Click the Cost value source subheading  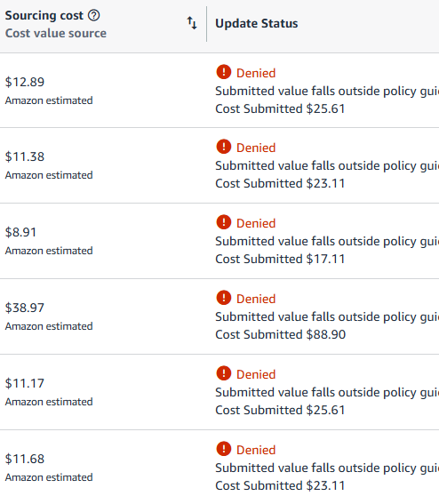tap(56, 34)
